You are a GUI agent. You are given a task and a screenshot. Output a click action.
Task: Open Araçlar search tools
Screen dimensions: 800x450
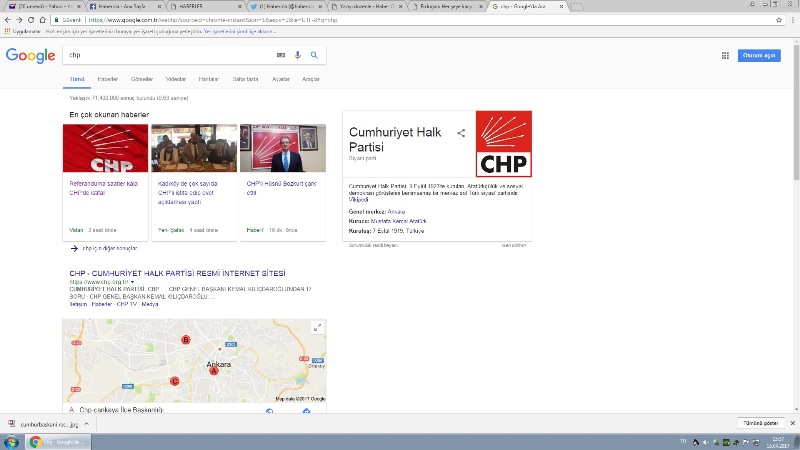(x=311, y=79)
